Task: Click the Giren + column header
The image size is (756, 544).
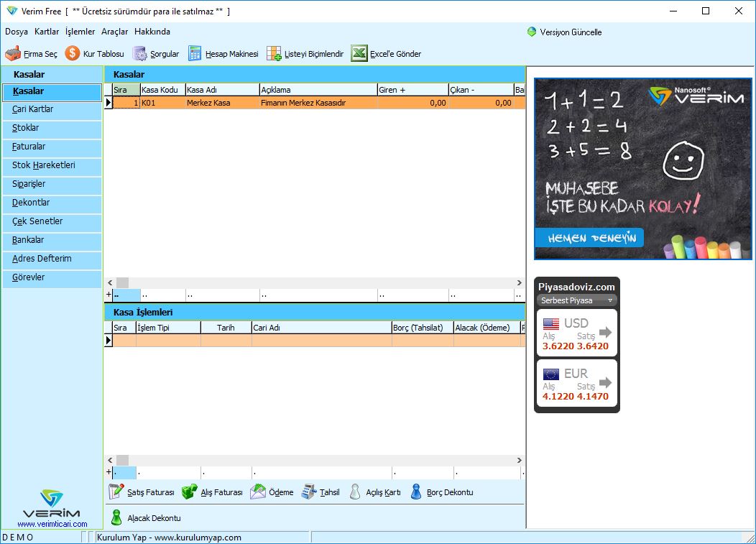Action: (412, 90)
